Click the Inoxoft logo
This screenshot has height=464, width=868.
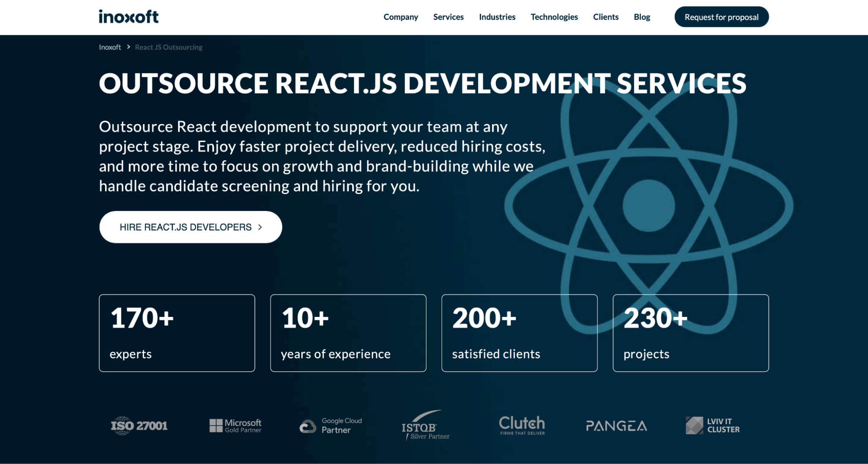coord(128,16)
